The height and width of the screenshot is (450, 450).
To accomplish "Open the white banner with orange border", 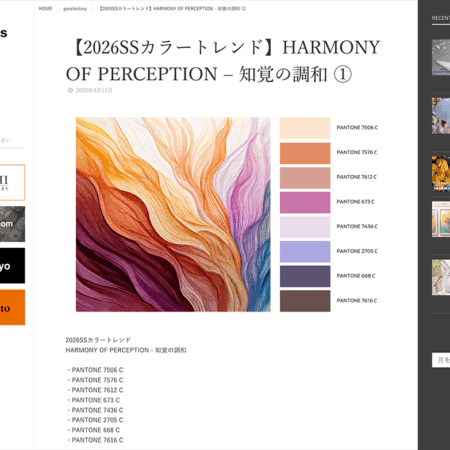I will point(12,182).
